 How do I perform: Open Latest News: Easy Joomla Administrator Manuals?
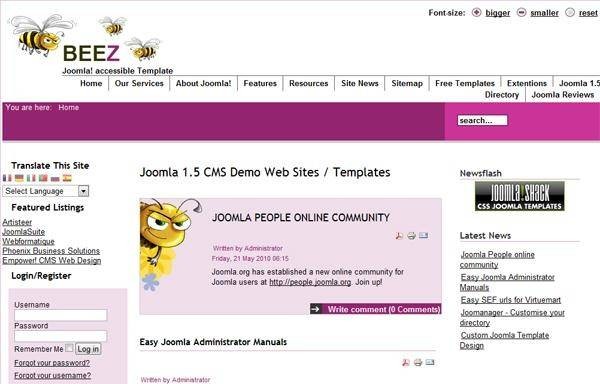[x=507, y=282]
